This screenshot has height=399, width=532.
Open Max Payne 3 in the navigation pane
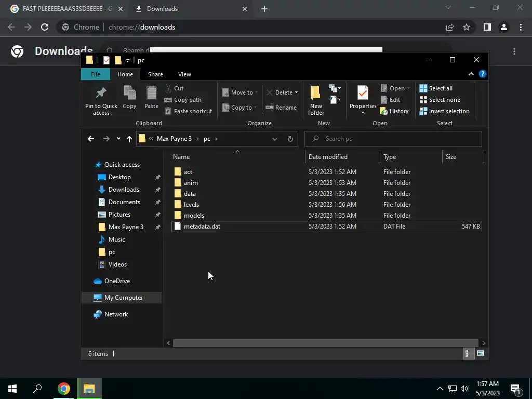click(x=126, y=227)
